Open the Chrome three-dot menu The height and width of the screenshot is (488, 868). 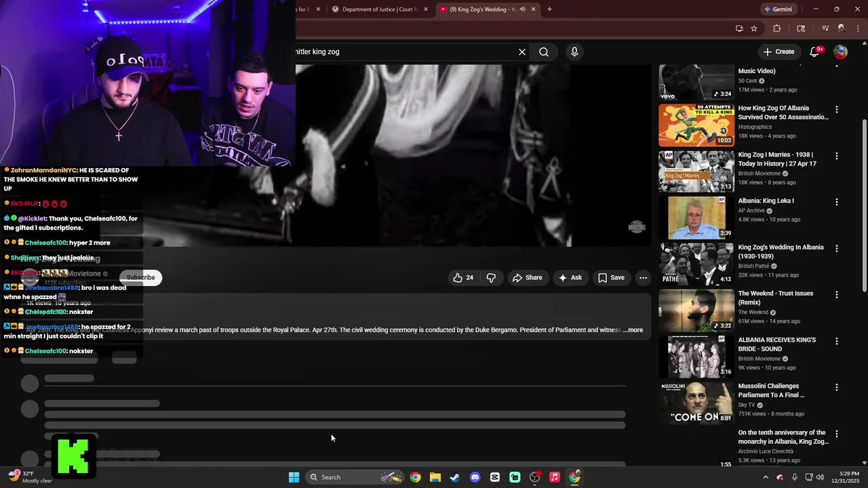click(x=857, y=28)
